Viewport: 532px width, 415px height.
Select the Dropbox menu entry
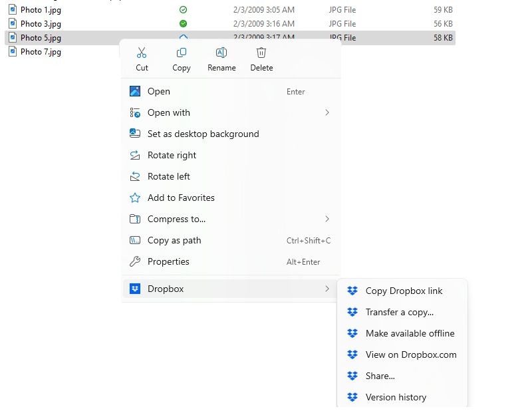(231, 289)
